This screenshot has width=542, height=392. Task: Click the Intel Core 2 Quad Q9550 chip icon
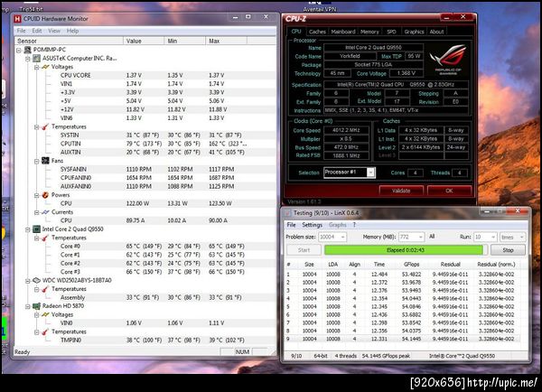(x=36, y=229)
